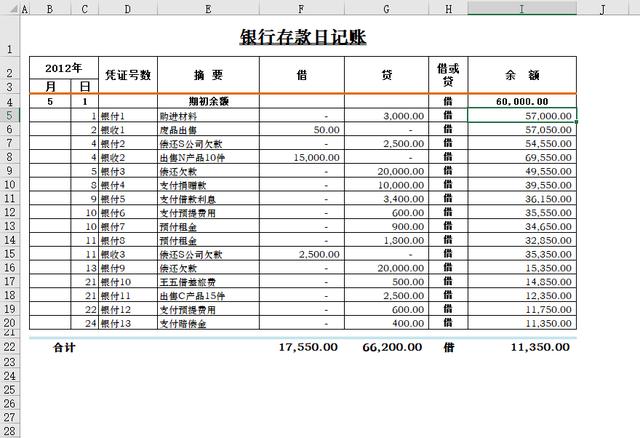Select row 22 header
The height and width of the screenshot is (438, 640).
click(9, 347)
